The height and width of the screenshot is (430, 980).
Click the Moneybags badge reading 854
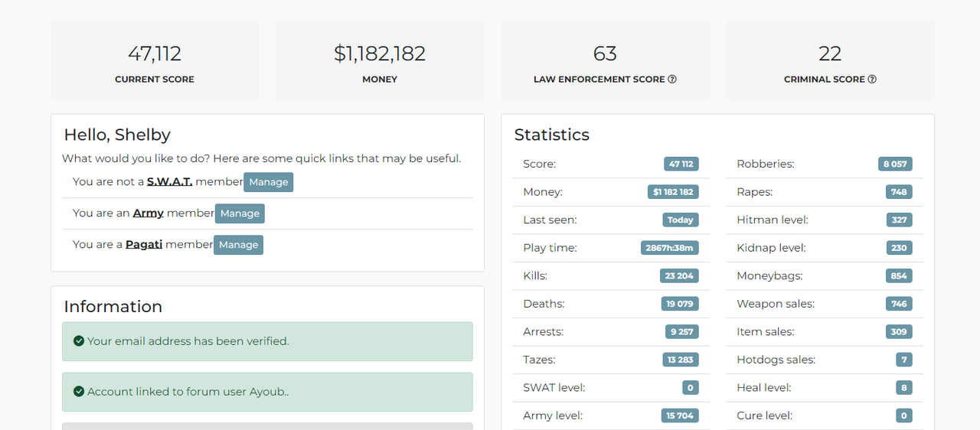[x=899, y=275]
